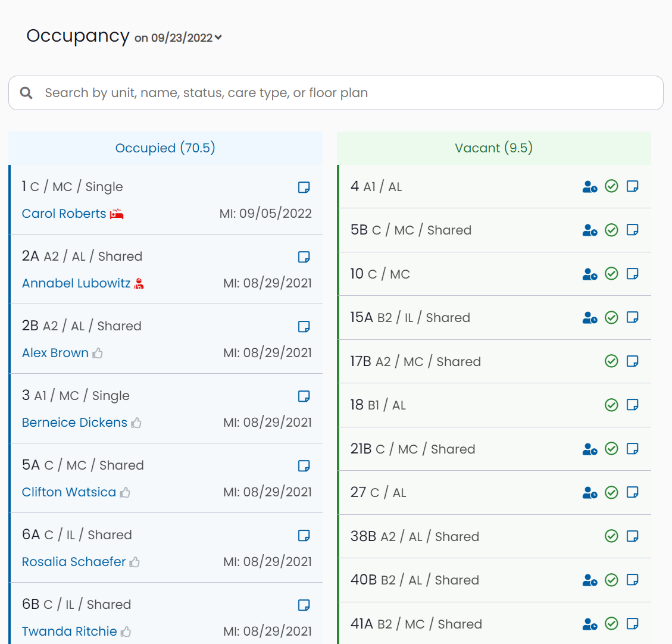Click thumbs-up icon next to Alex Brown
672x644 pixels.
[x=98, y=353]
